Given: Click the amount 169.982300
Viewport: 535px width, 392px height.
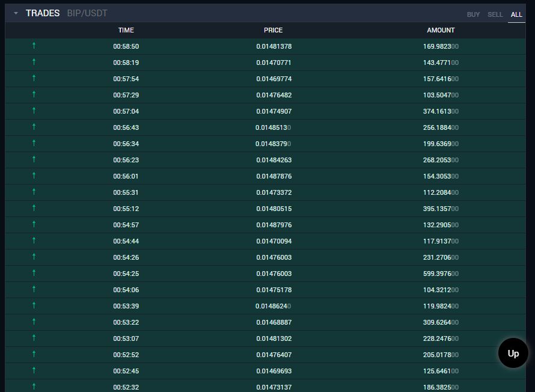Looking at the screenshot, I should coord(441,46).
